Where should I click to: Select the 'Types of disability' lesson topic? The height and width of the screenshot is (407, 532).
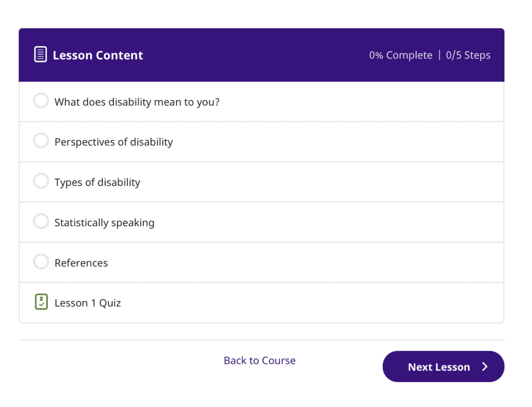tap(97, 182)
